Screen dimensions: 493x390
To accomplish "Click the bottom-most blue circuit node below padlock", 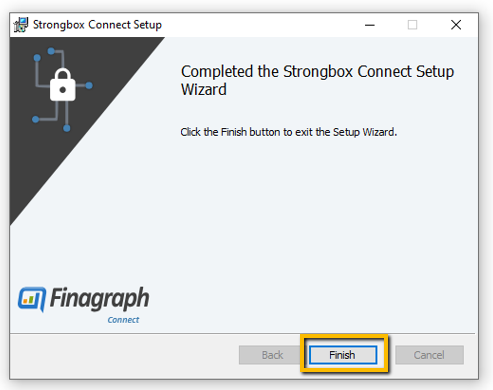I will [67, 128].
